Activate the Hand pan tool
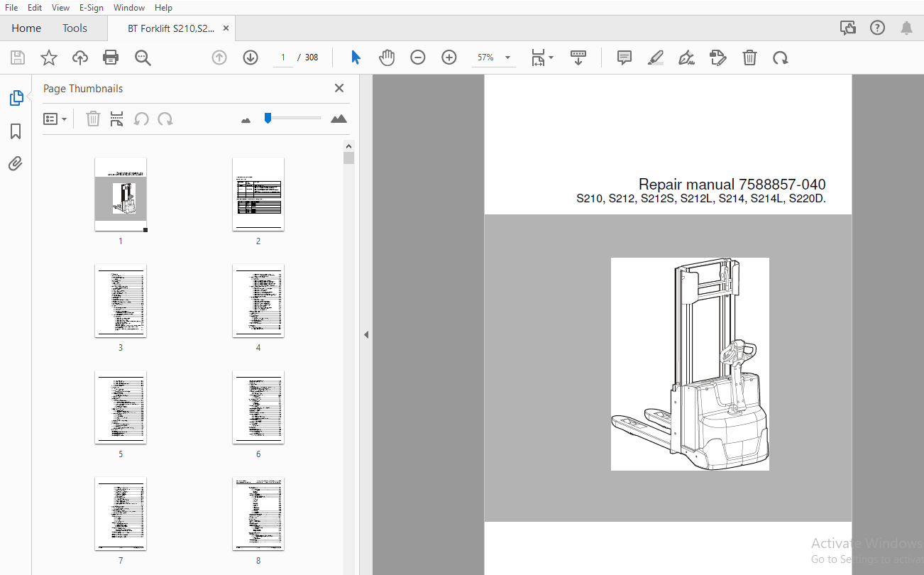 pos(387,57)
